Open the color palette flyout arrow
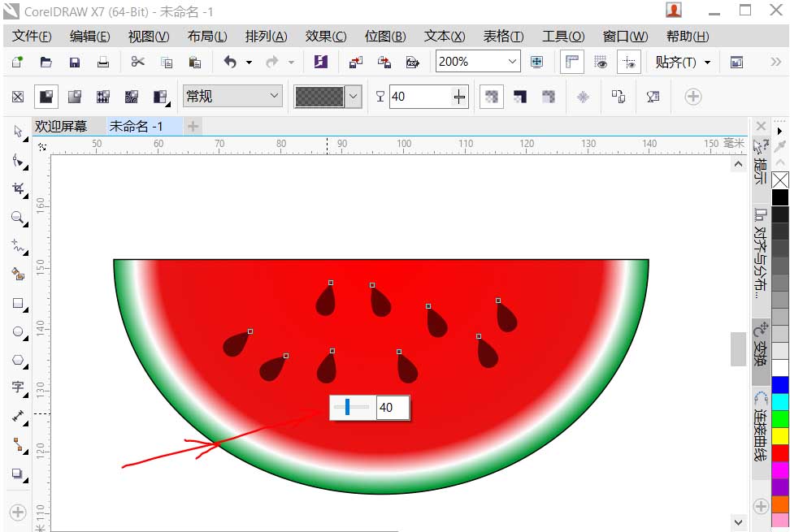 pos(780,131)
